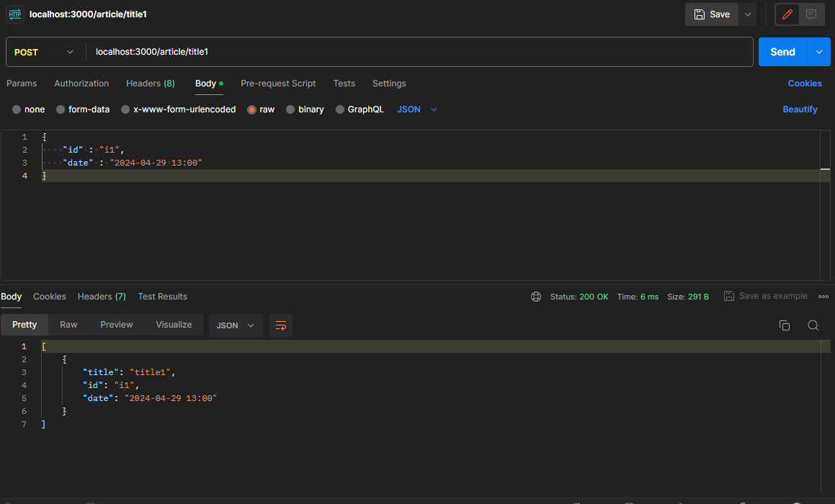Switch response view to Pretty

tap(24, 325)
